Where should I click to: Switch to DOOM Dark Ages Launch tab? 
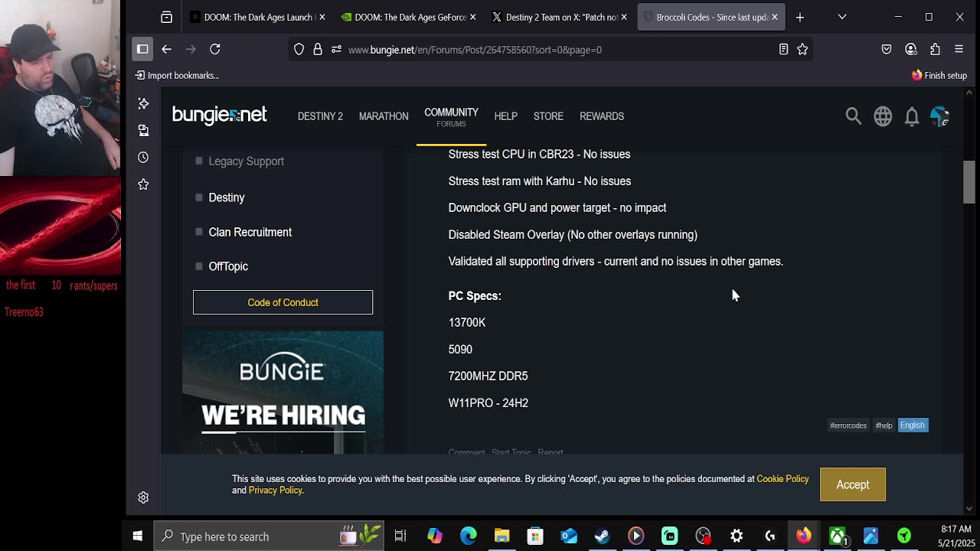pyautogui.click(x=251, y=17)
